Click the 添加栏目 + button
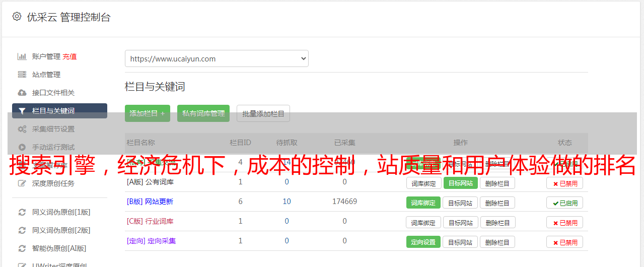 click(148, 113)
